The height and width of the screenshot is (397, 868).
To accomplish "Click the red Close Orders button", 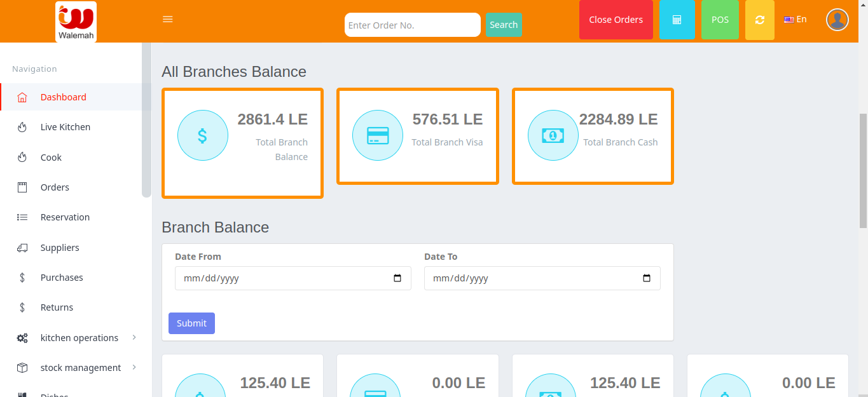I will coord(616,20).
